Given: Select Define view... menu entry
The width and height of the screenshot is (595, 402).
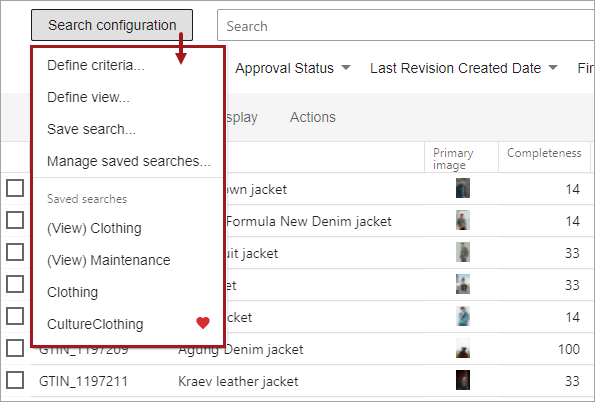Looking at the screenshot, I should point(88,98).
